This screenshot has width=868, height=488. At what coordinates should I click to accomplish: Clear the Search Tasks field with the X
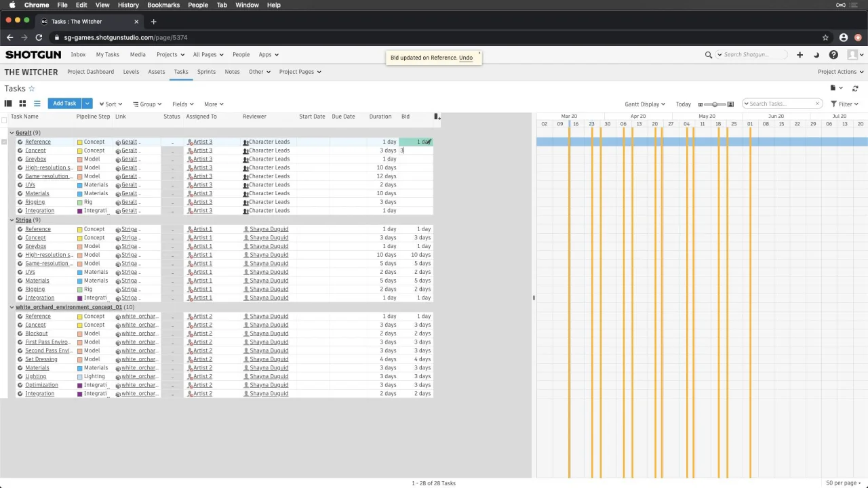(x=817, y=104)
